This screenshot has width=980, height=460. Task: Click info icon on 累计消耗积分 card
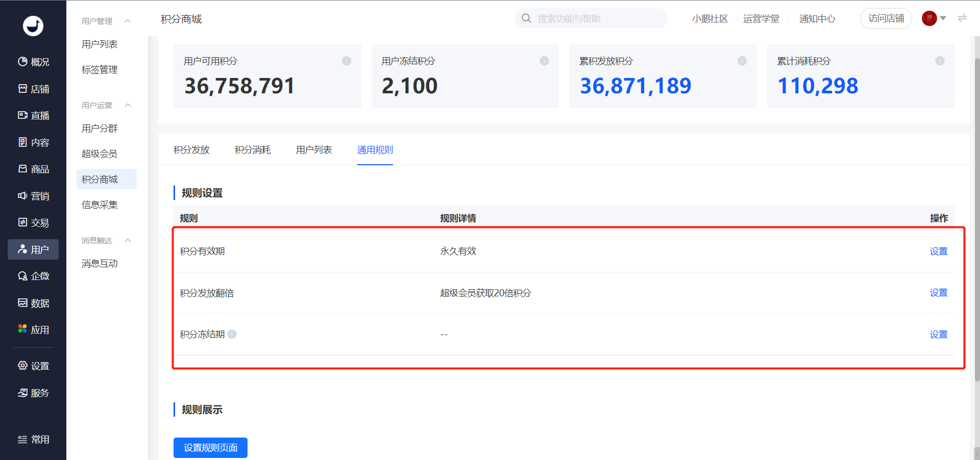(940, 61)
